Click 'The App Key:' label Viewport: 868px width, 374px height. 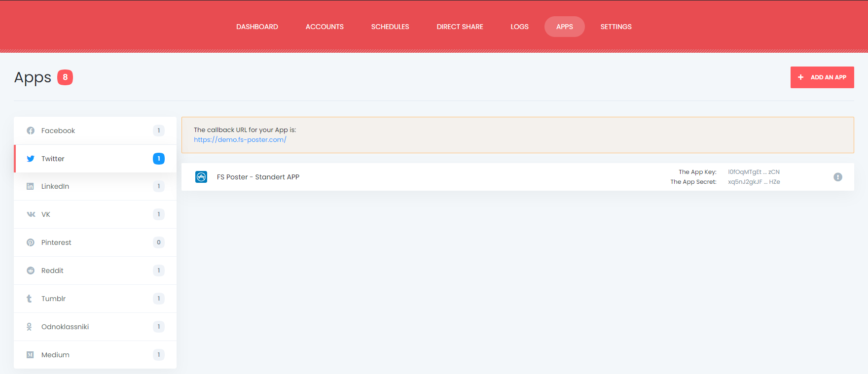(x=697, y=172)
